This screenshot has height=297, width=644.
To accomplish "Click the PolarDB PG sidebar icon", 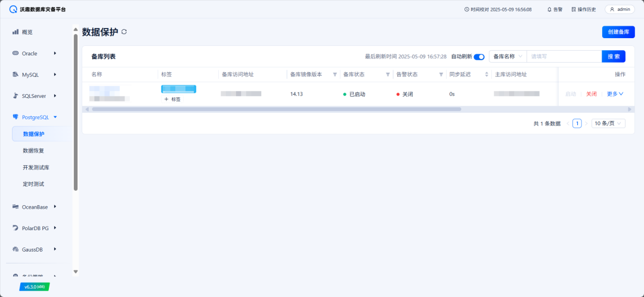I will coord(16,228).
